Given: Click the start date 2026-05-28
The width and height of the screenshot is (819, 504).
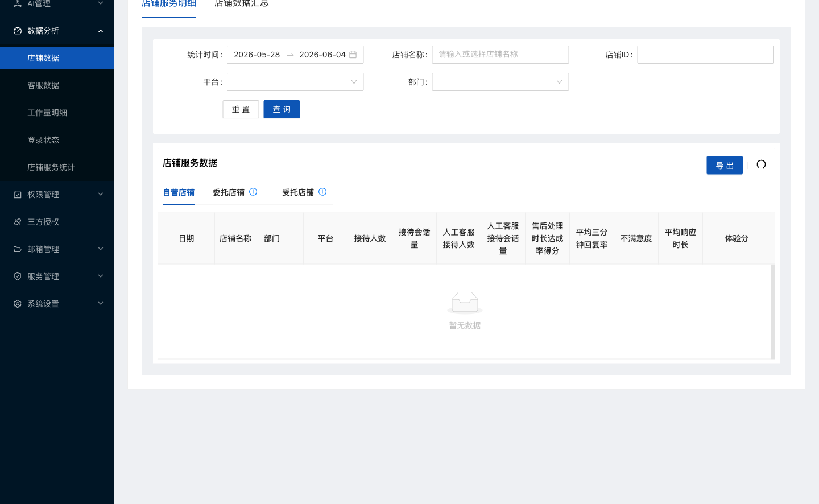Looking at the screenshot, I should 257,55.
